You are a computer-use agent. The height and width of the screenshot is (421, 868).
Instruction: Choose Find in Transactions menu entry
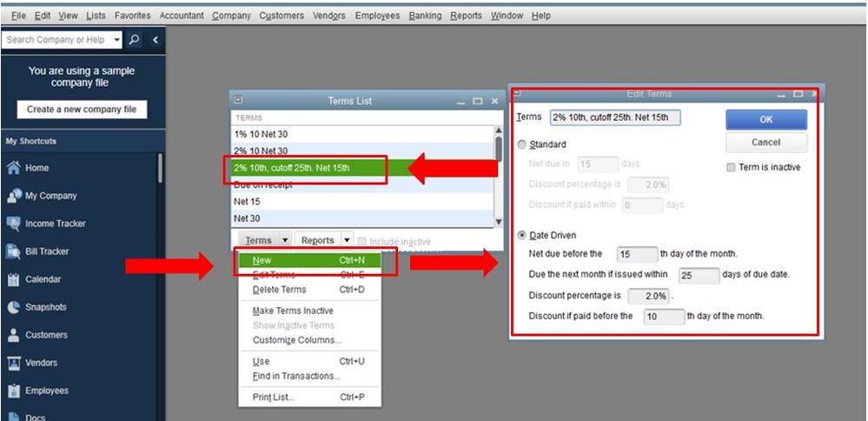point(310,376)
